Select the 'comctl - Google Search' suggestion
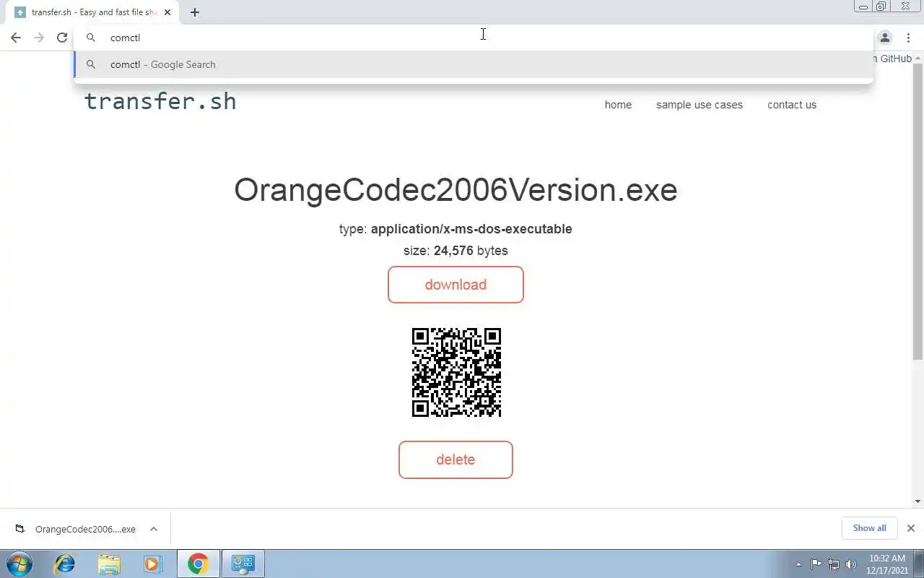The width and height of the screenshot is (924, 578). [x=473, y=64]
